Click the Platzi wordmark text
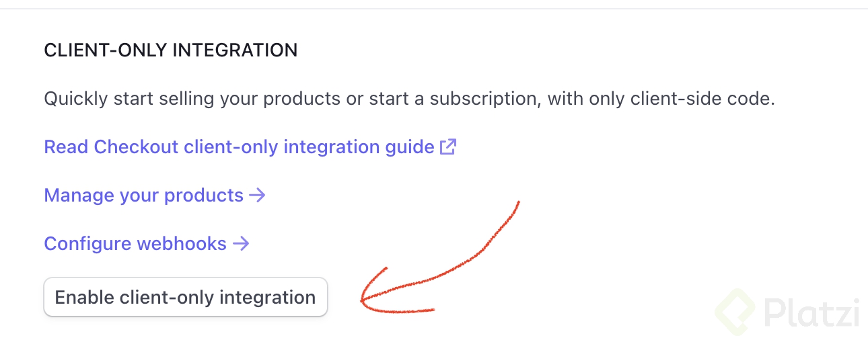 (811, 314)
